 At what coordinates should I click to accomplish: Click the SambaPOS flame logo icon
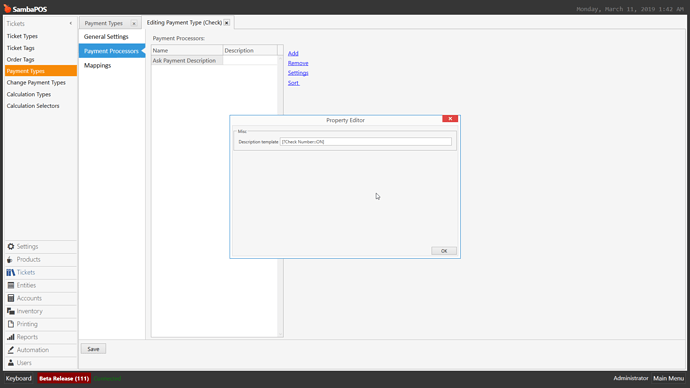point(7,8)
